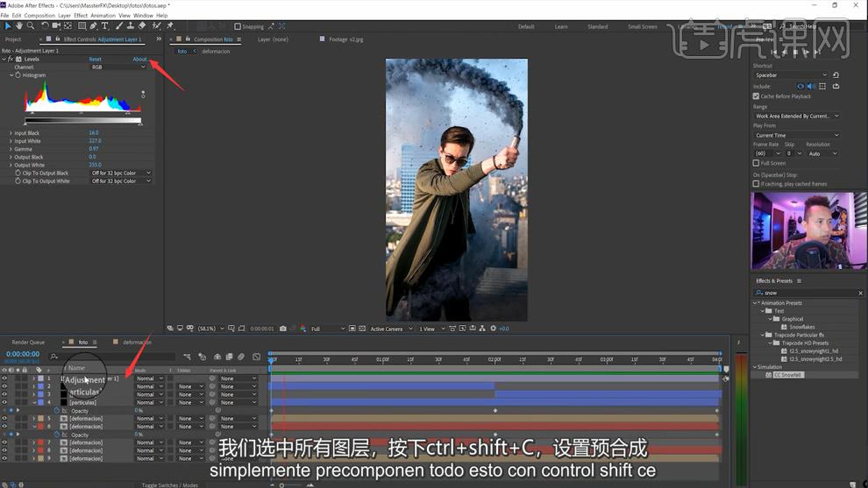Switch to the Render Queue tab

coord(28,343)
